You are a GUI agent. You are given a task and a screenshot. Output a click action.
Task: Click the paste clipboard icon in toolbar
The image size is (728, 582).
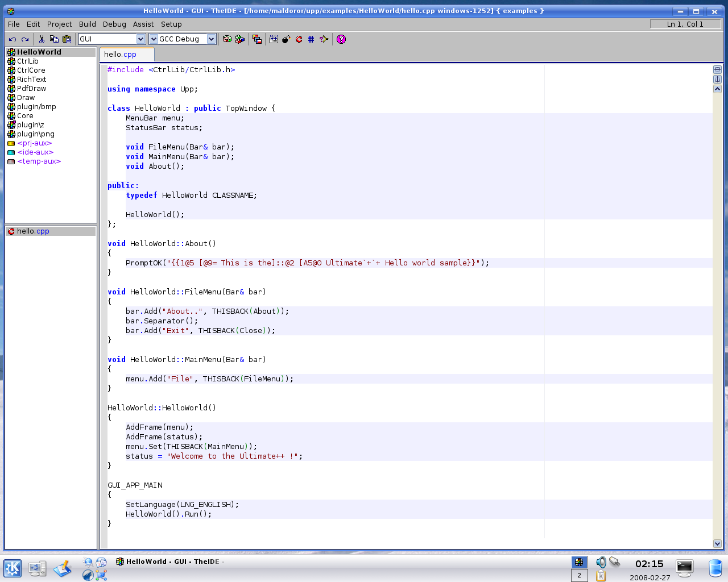point(67,39)
